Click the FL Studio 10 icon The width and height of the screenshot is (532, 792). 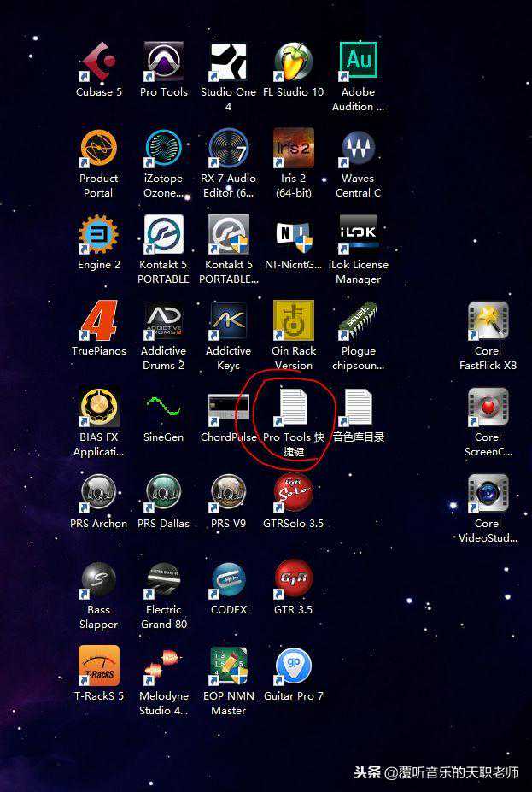pos(293,63)
